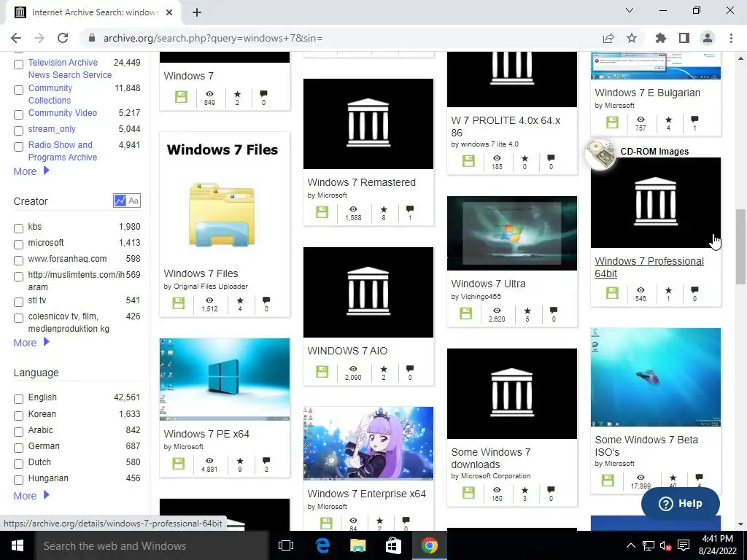
Task: Open Windows 7 Enterprise x64 title link
Action: click(x=366, y=494)
